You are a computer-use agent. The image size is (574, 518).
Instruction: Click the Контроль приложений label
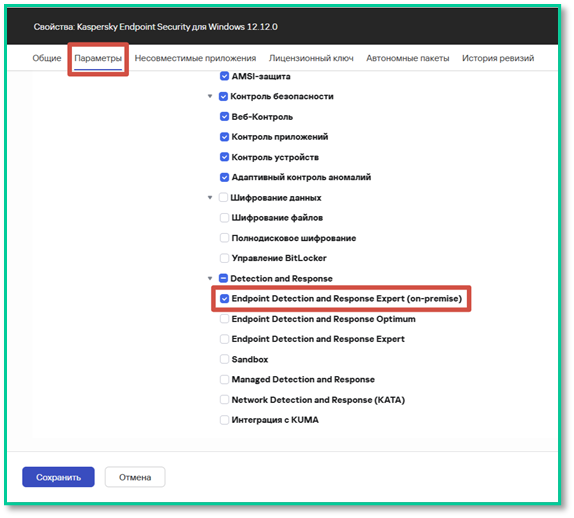(x=280, y=137)
